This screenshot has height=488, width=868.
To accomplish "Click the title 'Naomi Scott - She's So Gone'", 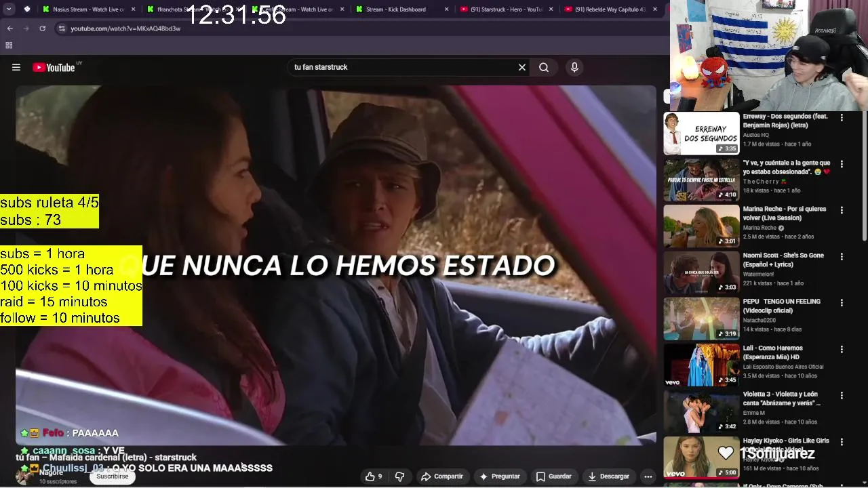I will click(783, 260).
